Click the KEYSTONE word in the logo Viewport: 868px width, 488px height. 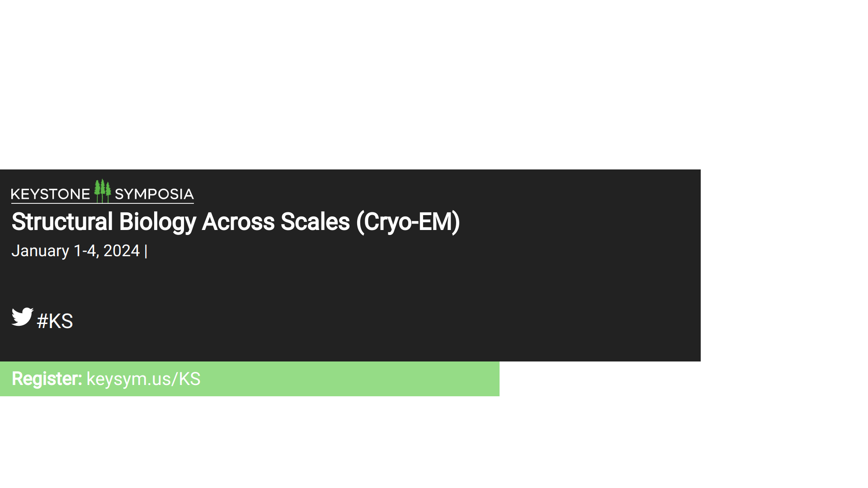click(50, 194)
